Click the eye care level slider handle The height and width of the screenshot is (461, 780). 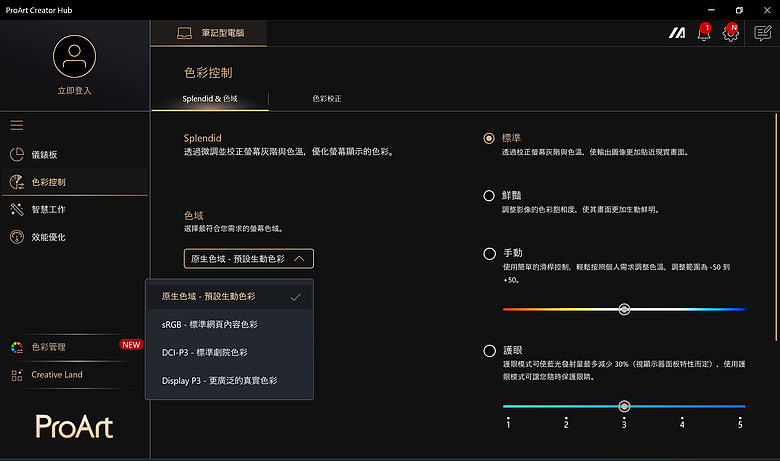click(x=624, y=406)
